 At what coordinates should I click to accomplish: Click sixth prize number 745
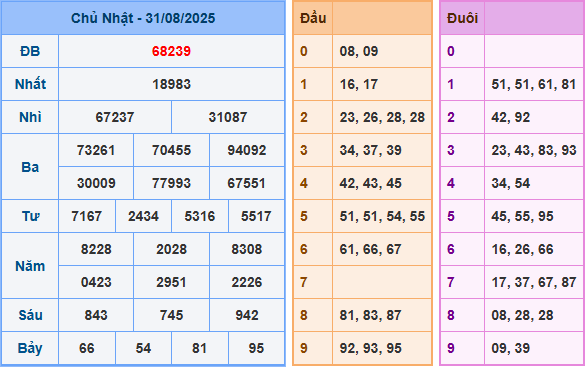click(171, 315)
